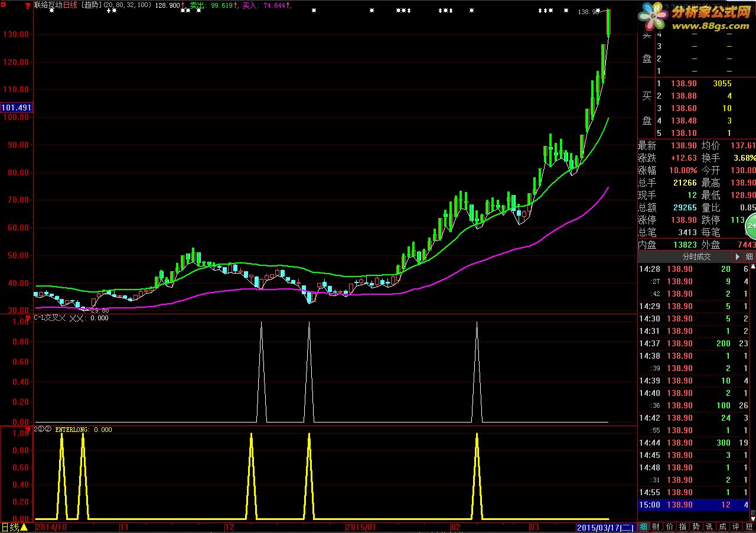The width and height of the screenshot is (756, 533).
Task: Click the 2015/01 date axis label
Action: 361,526
